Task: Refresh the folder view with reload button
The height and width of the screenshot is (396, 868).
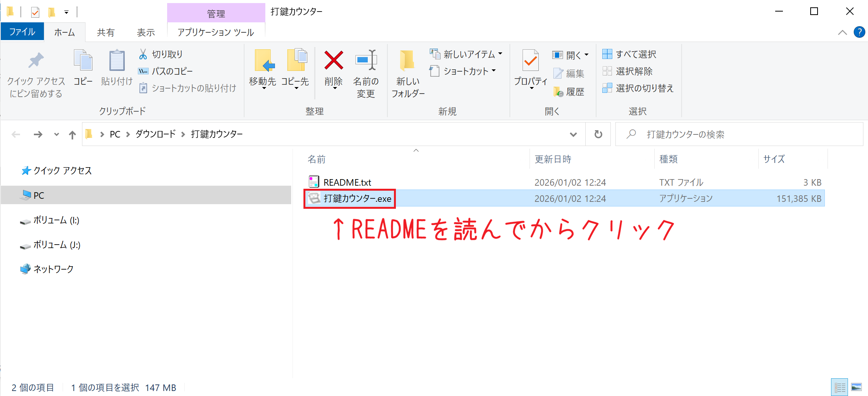Action: pyautogui.click(x=598, y=134)
